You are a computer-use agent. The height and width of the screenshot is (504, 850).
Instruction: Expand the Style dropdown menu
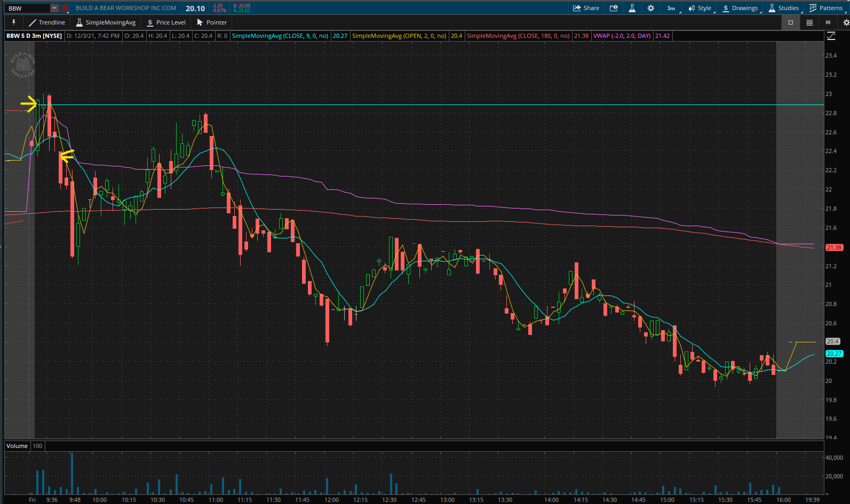click(700, 8)
